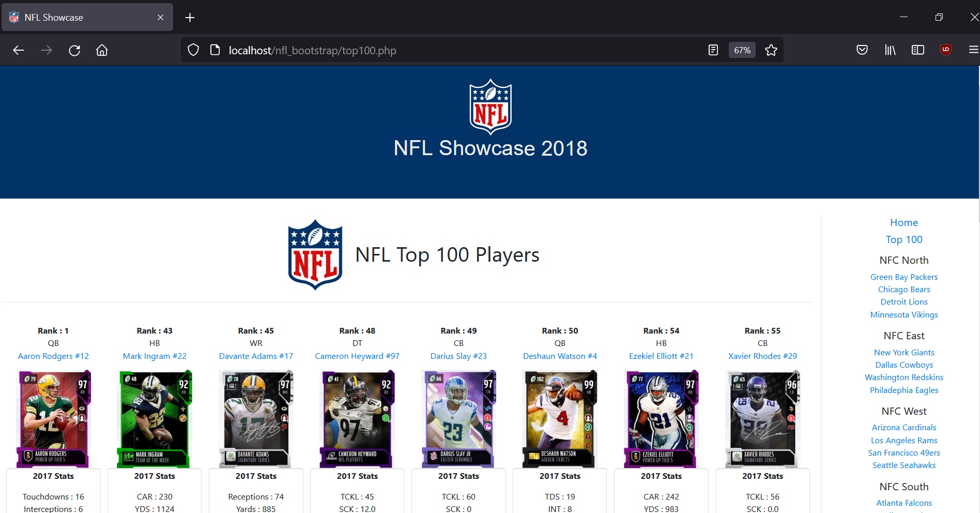Click the 67% zoom level indicator
This screenshot has width=980, height=513.
point(742,50)
